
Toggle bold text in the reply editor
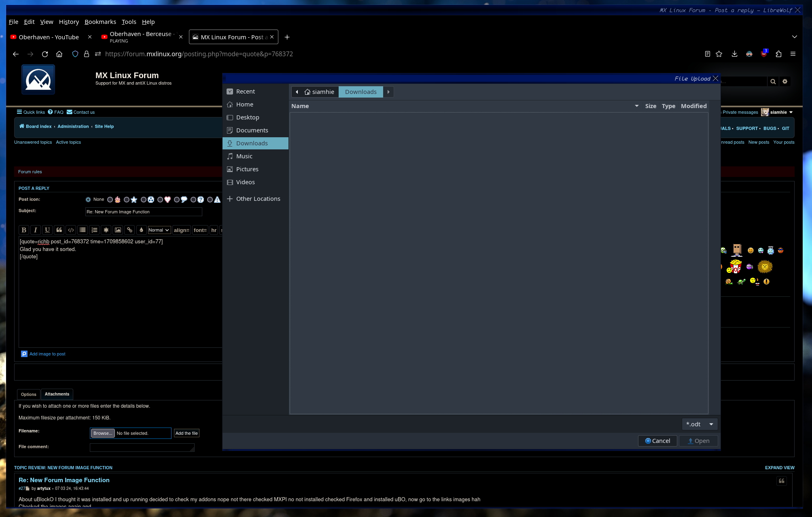24,230
